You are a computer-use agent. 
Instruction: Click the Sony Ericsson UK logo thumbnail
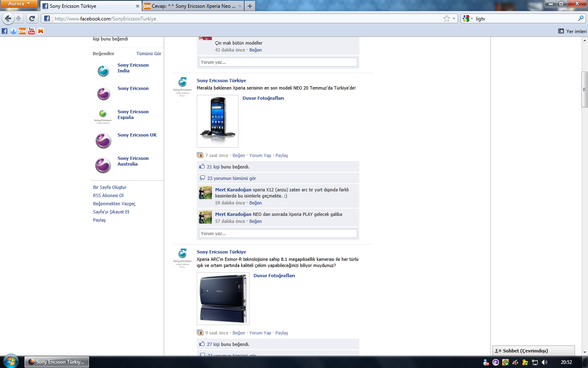(x=103, y=141)
